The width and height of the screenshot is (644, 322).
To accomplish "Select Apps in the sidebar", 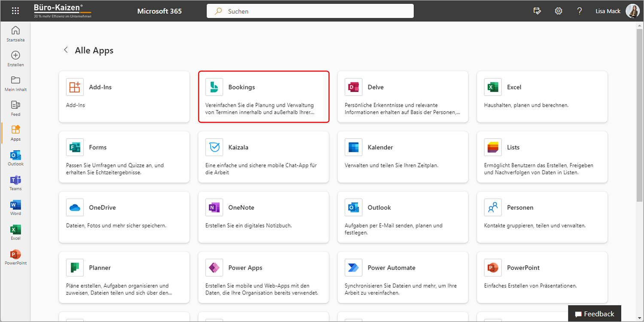I will pos(15,133).
